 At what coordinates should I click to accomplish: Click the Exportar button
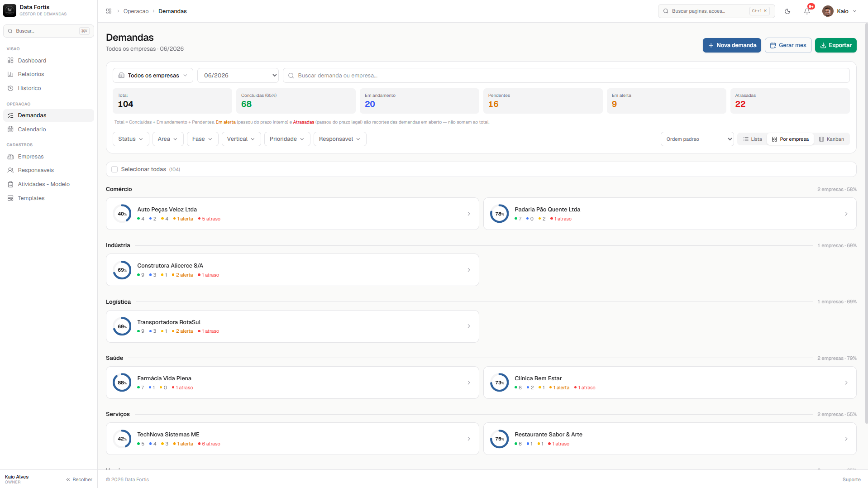coord(835,45)
